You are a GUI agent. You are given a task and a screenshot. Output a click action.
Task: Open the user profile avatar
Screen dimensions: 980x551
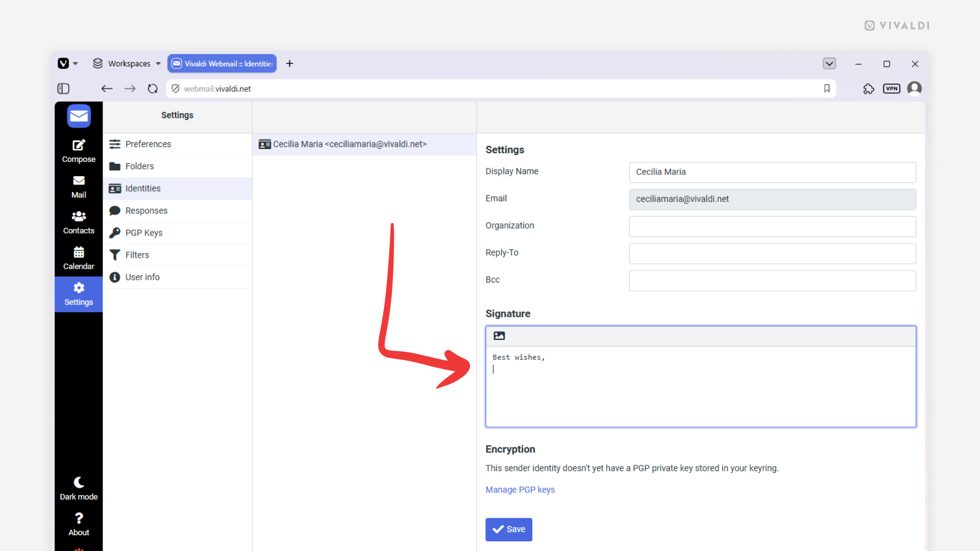pyautogui.click(x=915, y=89)
